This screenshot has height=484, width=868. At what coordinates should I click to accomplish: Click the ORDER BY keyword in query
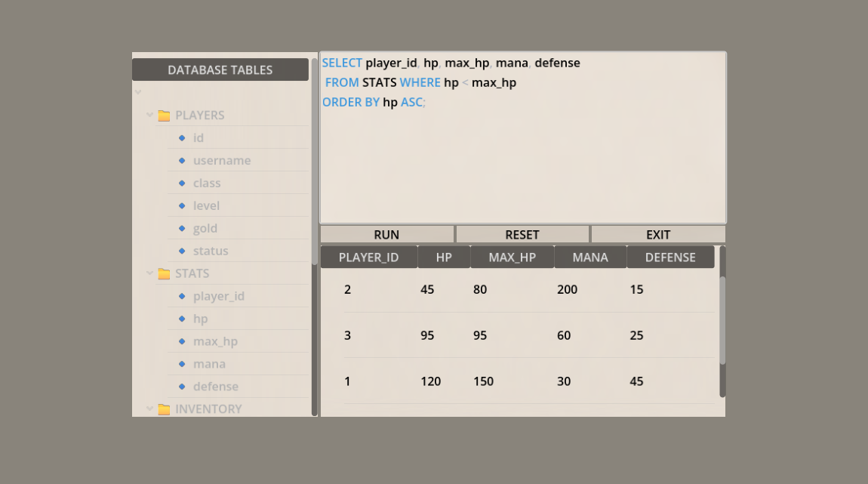tap(351, 103)
